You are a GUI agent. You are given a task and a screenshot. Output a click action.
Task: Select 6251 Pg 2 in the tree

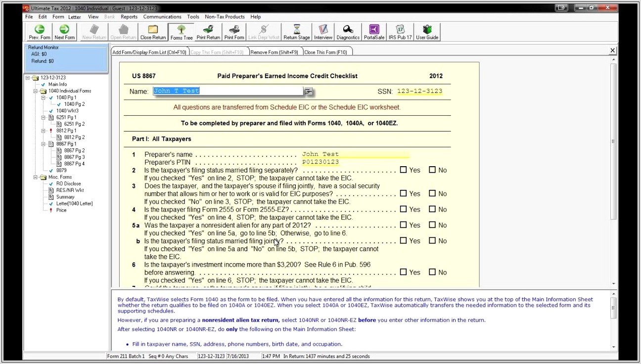(74, 124)
